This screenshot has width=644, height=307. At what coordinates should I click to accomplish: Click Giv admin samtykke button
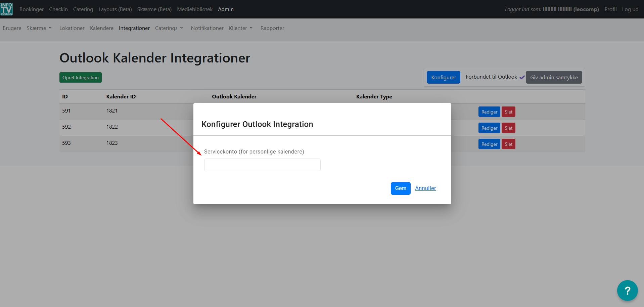coord(554,77)
